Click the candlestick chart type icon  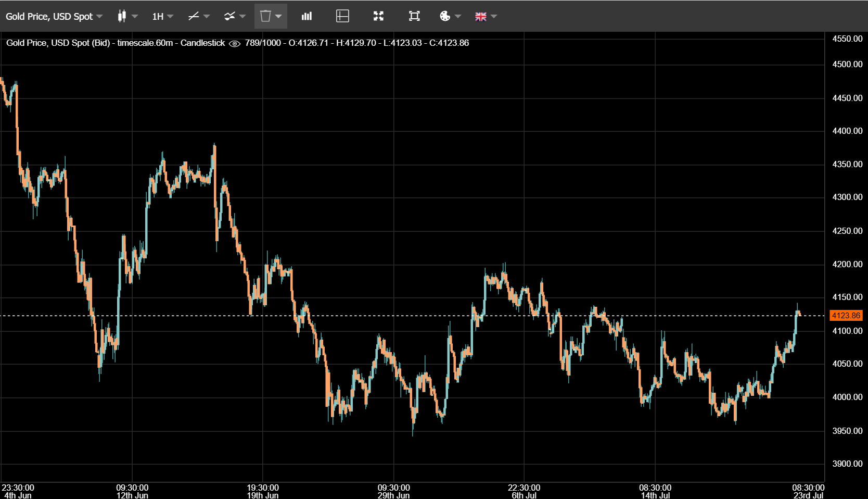(x=122, y=16)
